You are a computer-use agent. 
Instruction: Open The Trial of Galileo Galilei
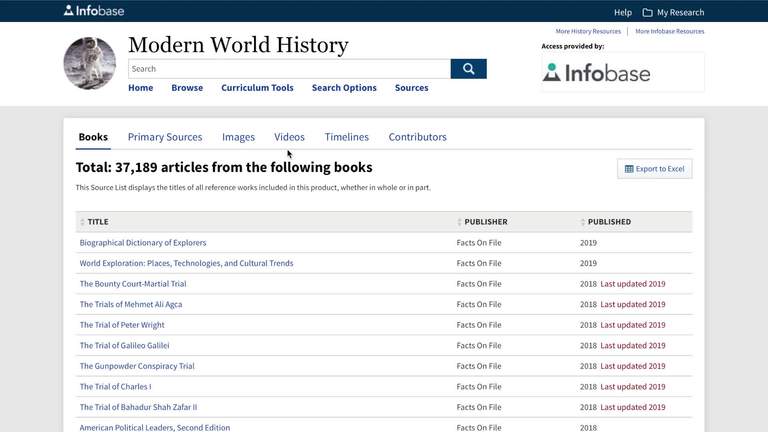(x=124, y=346)
